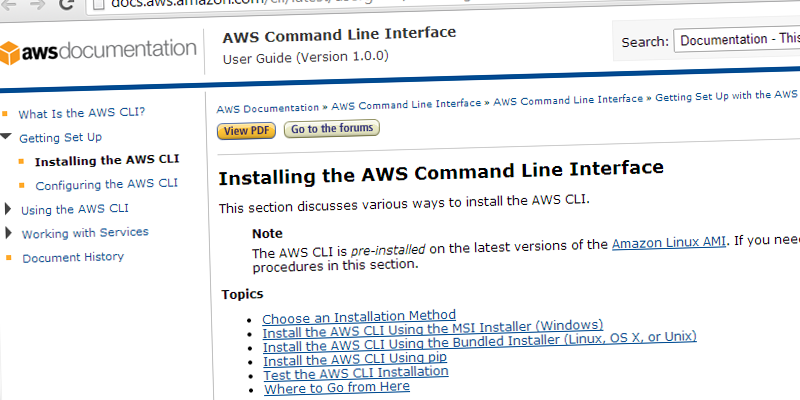Viewport: 800px width, 400px height.
Task: Open Install the AWS CLI Using pip
Action: coord(355,358)
